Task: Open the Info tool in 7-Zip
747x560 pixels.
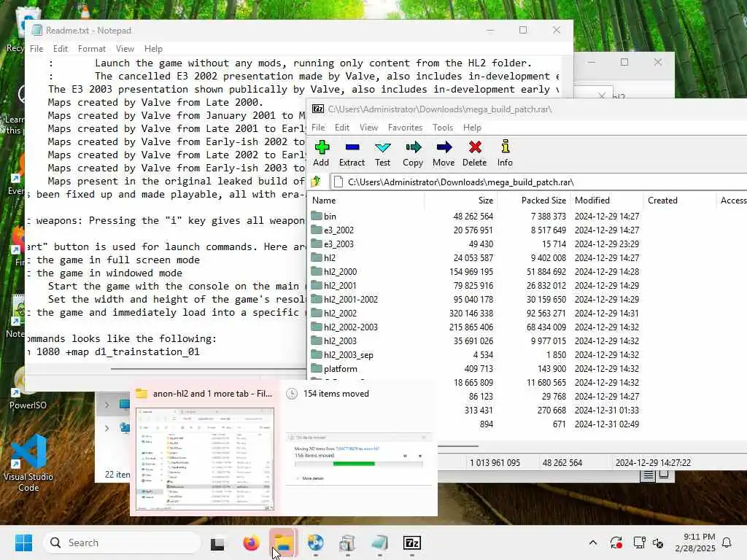Action: coord(505,153)
